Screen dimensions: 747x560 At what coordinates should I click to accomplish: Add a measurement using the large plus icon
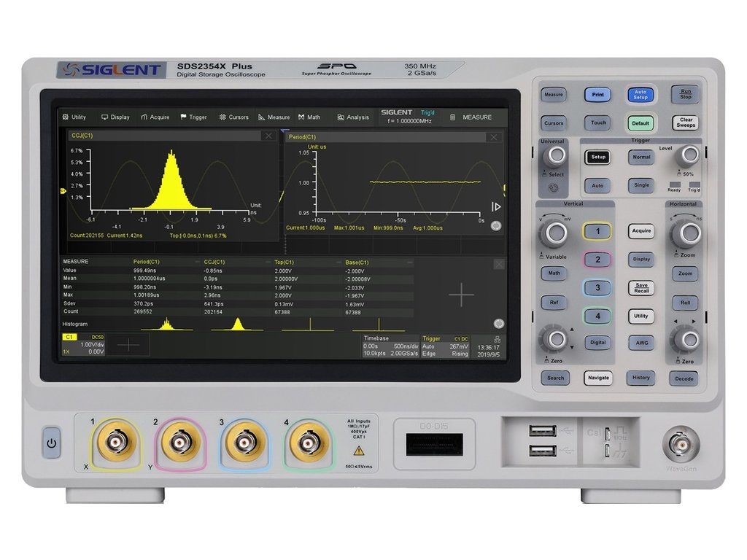461,295
